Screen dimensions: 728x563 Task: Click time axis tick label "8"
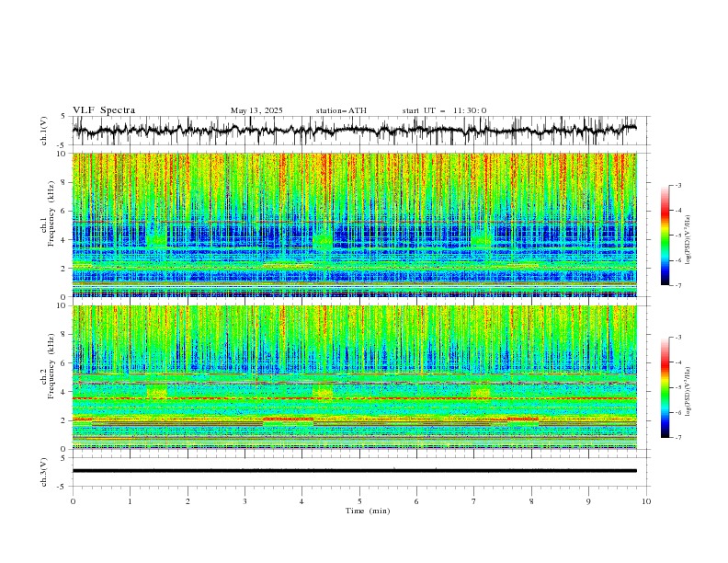point(531,501)
